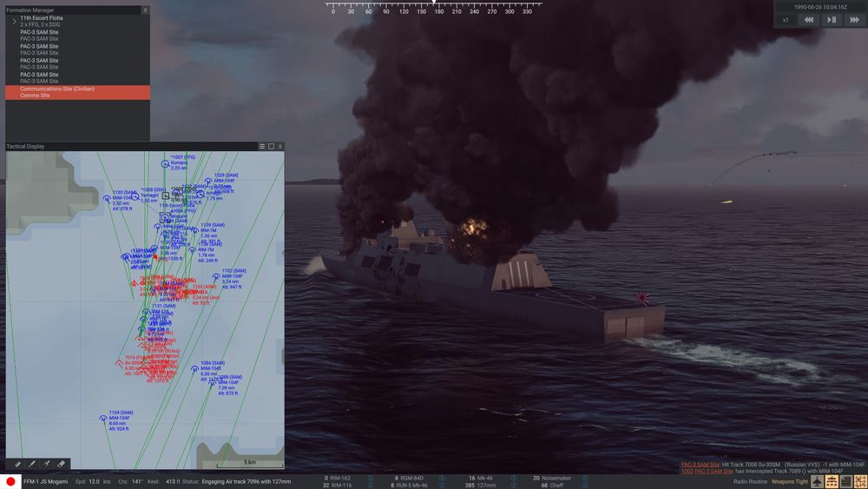Select track 1104 (SAM) MIM-104F on map

pyautogui.click(x=103, y=420)
